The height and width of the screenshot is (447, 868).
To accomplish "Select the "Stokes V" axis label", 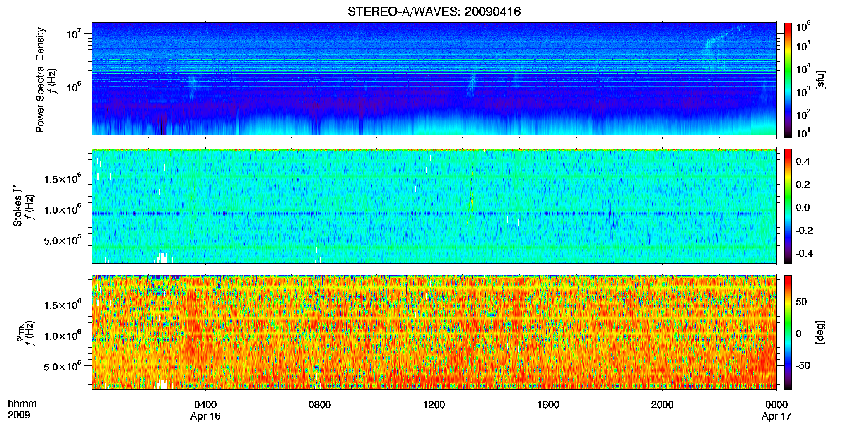I will click(18, 206).
